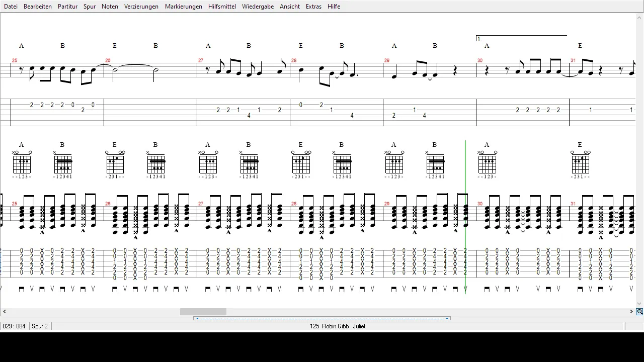
Task: Click measure number 28 on the rhythm staff
Action: pyautogui.click(x=294, y=204)
